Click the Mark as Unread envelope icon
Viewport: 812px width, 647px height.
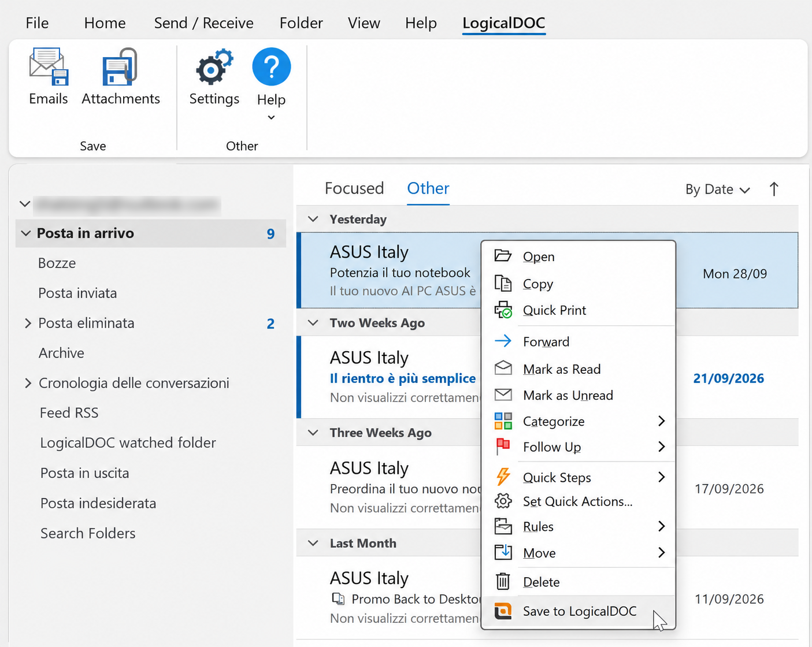pos(503,395)
